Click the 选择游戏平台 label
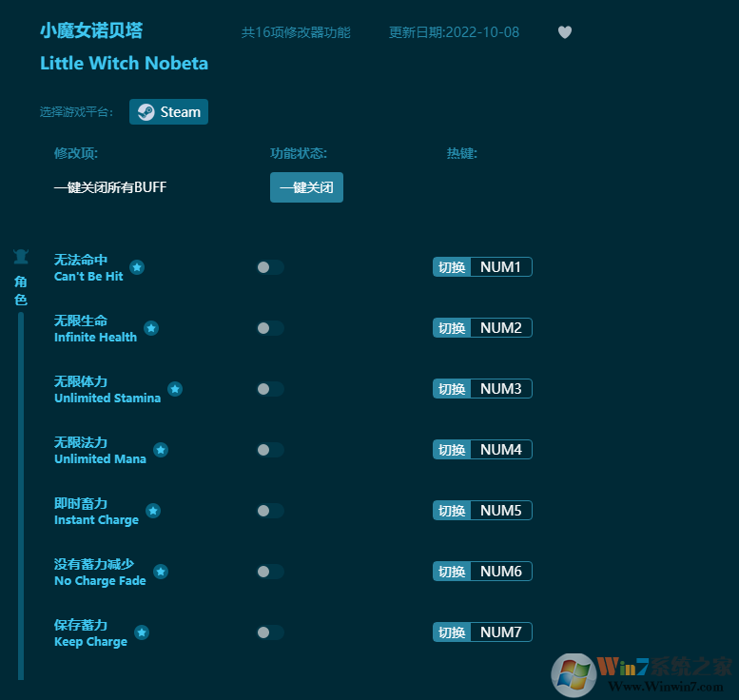The height and width of the screenshot is (700, 739). 76,111
